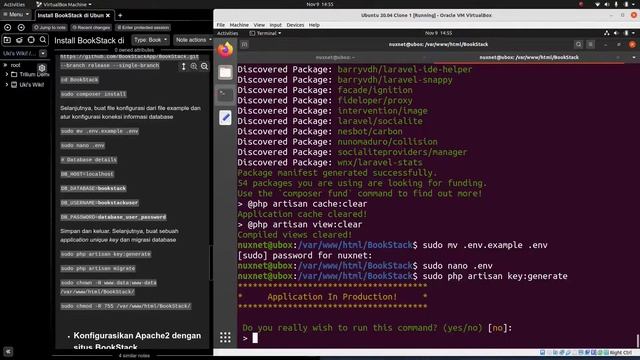640x360 pixels.
Task: Click the similar notes label at bottom
Action: (134, 356)
